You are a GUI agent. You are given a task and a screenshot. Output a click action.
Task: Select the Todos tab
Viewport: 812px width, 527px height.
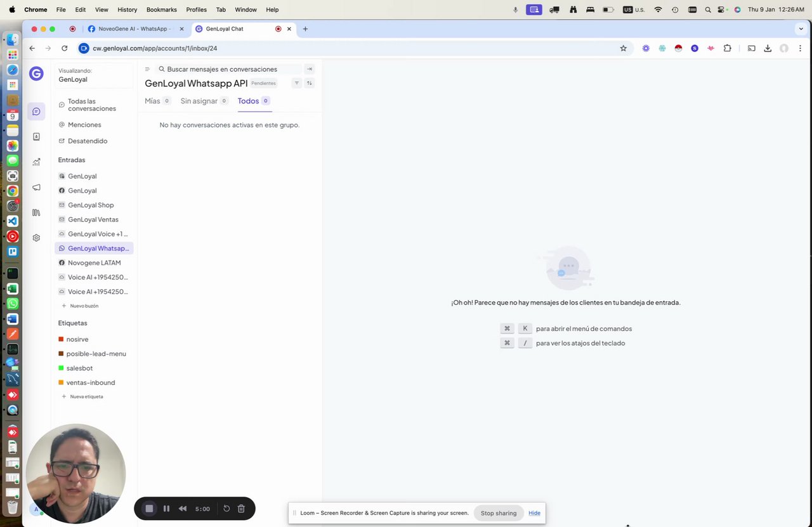tap(254, 101)
